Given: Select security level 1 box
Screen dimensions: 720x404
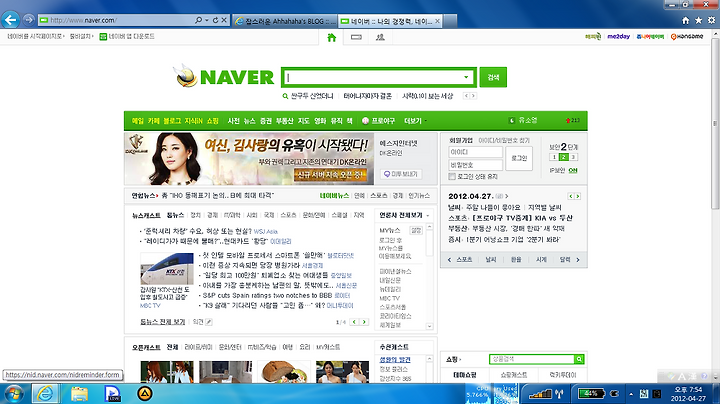Looking at the screenshot, I should pyautogui.click(x=554, y=157).
